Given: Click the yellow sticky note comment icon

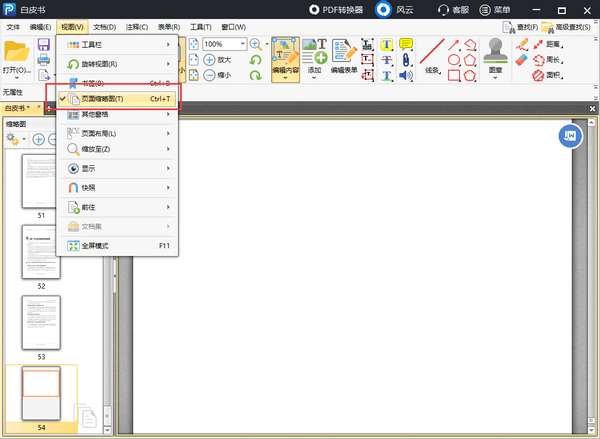Looking at the screenshot, I should coord(406,45).
